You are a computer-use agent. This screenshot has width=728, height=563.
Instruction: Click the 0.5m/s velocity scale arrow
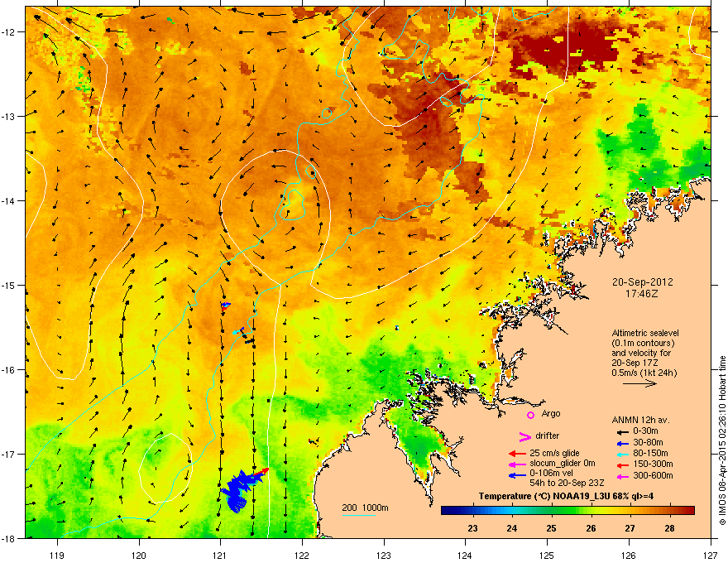click(639, 383)
